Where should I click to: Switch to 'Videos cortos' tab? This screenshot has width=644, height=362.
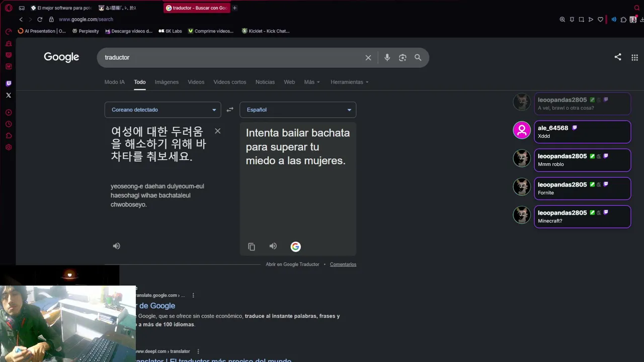pyautogui.click(x=230, y=82)
